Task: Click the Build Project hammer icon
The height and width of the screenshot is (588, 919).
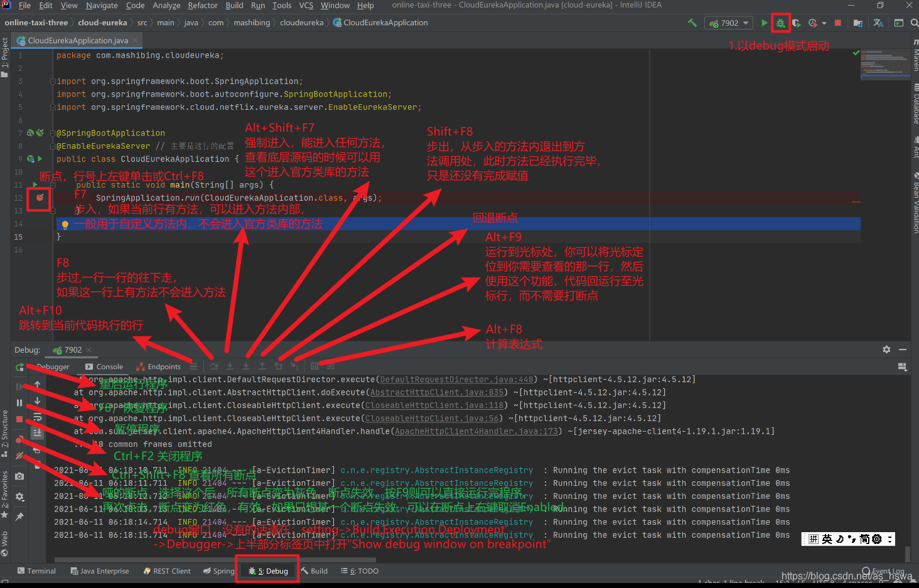Action: pos(692,23)
